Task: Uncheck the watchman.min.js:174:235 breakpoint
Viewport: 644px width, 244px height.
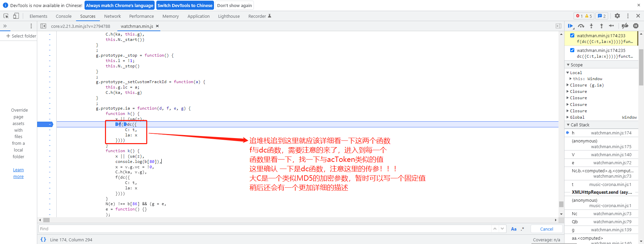Action: (572, 50)
